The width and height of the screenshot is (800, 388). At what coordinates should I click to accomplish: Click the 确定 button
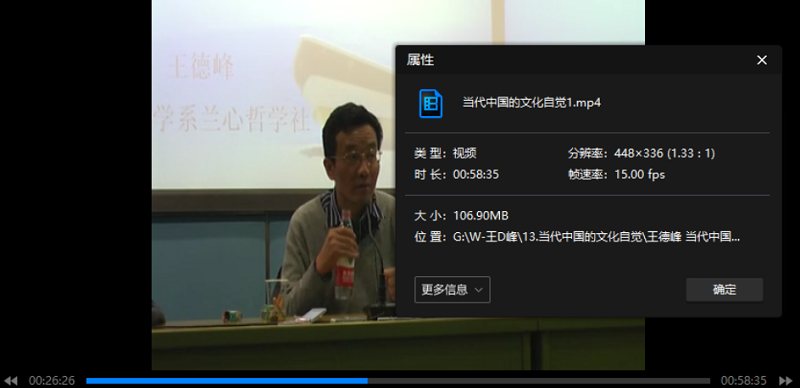click(724, 289)
